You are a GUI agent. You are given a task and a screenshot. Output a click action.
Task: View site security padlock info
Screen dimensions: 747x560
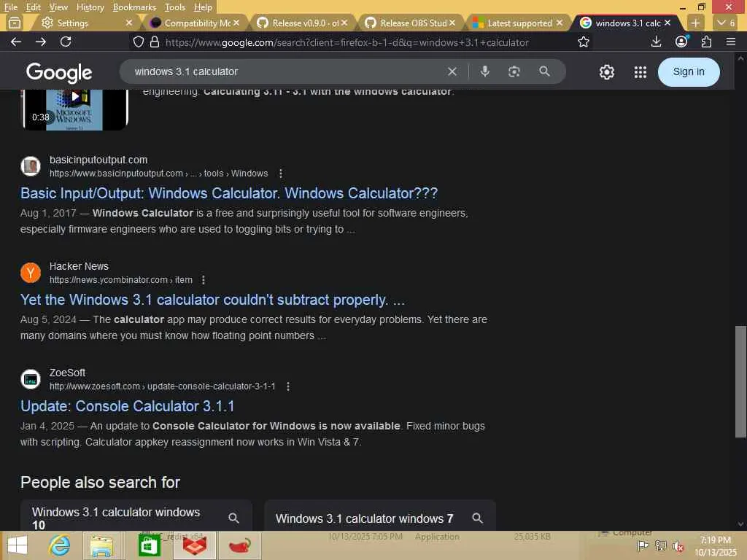(155, 42)
